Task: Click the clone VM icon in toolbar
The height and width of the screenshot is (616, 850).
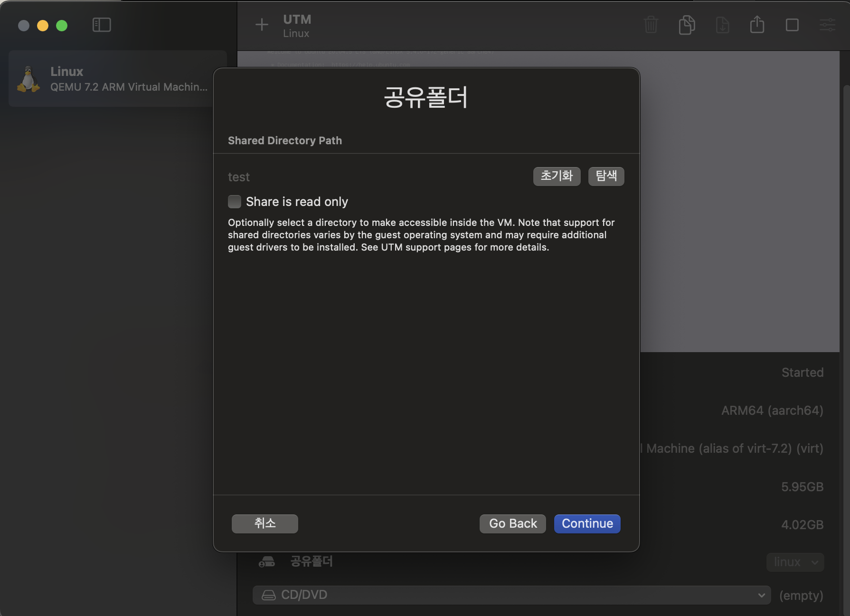Action: coord(687,25)
